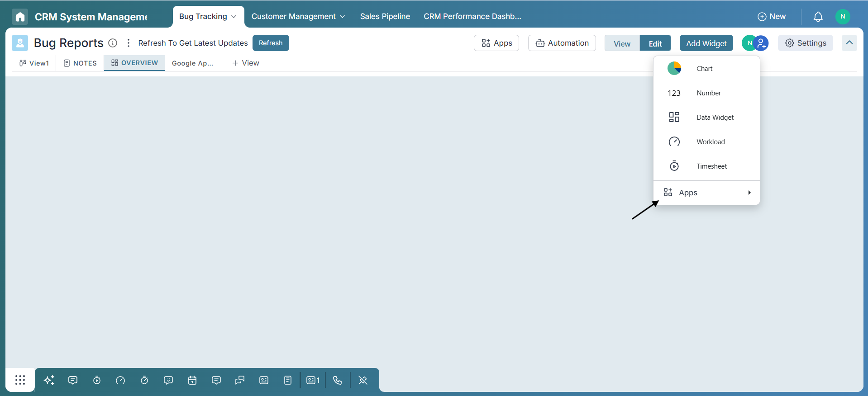The height and width of the screenshot is (396, 868).
Task: Click the CRM System Management title
Action: tap(91, 17)
